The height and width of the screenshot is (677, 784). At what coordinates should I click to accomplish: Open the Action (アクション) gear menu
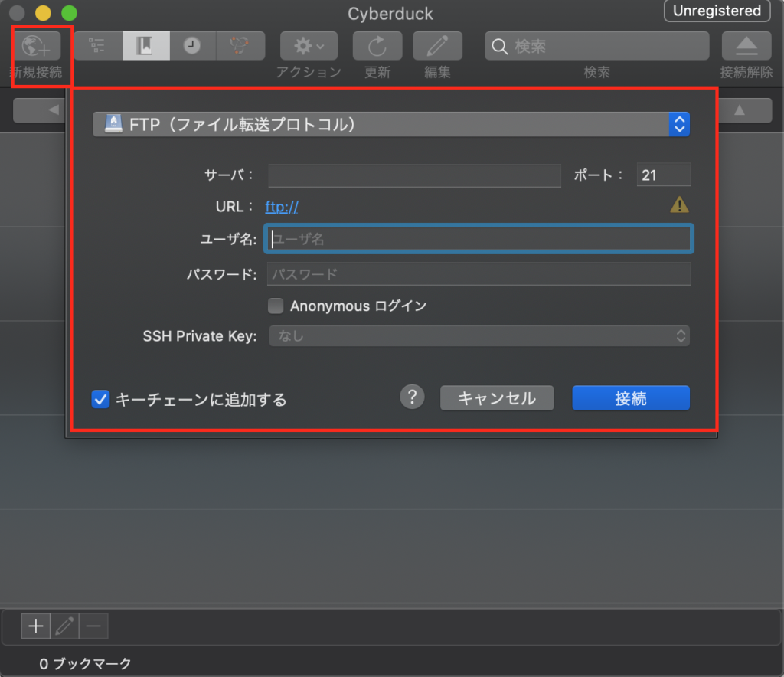309,46
